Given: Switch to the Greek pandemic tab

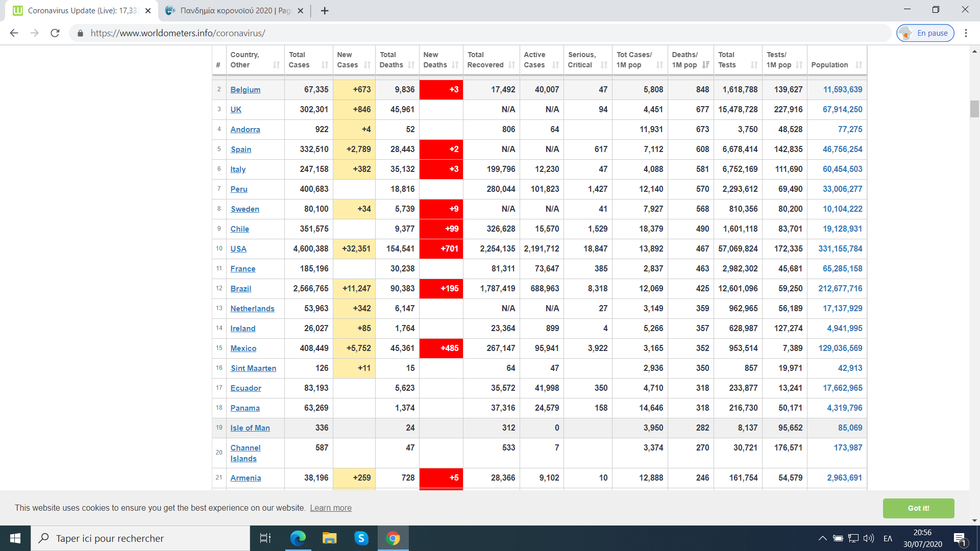Looking at the screenshot, I should (x=235, y=11).
